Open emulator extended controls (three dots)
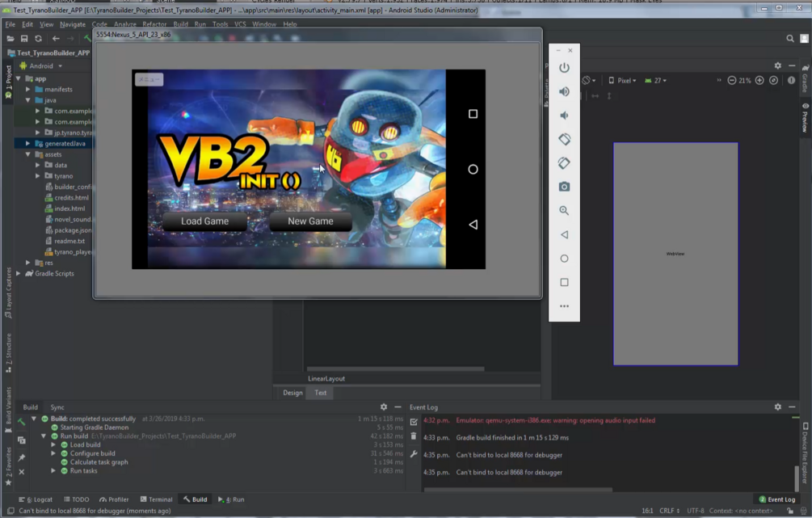 [x=564, y=306]
